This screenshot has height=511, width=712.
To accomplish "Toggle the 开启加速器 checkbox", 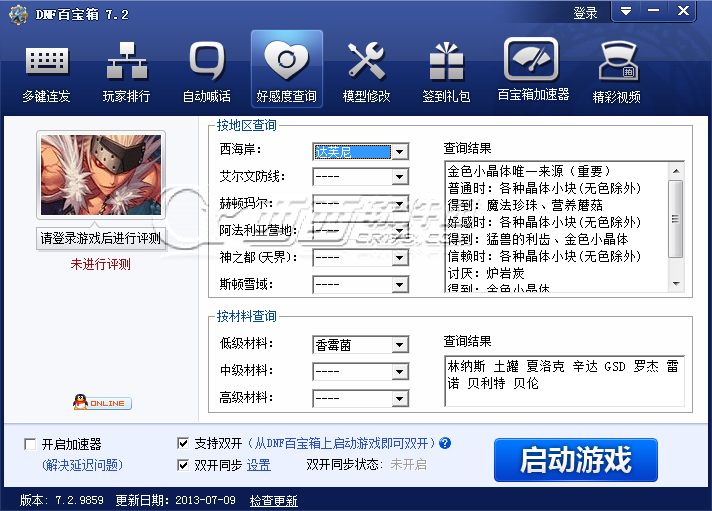I will pyautogui.click(x=30, y=444).
